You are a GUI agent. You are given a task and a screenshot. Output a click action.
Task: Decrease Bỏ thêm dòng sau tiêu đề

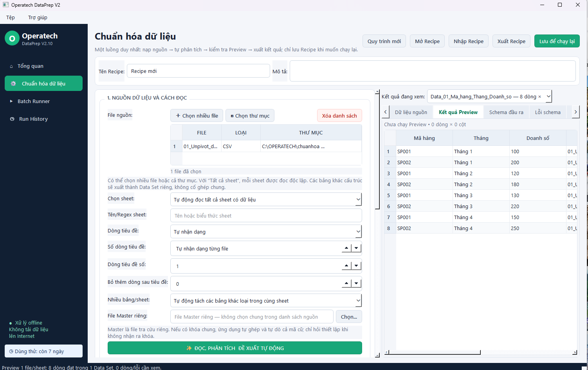pyautogui.click(x=356, y=283)
